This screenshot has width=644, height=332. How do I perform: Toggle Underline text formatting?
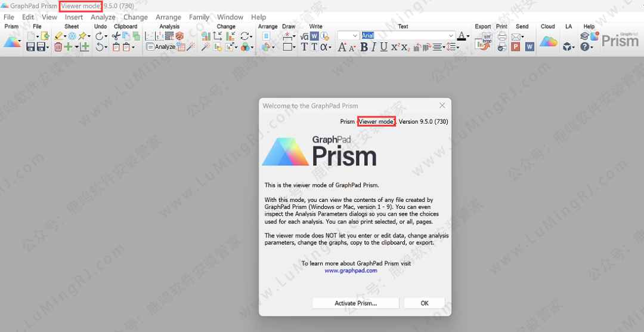pos(383,47)
